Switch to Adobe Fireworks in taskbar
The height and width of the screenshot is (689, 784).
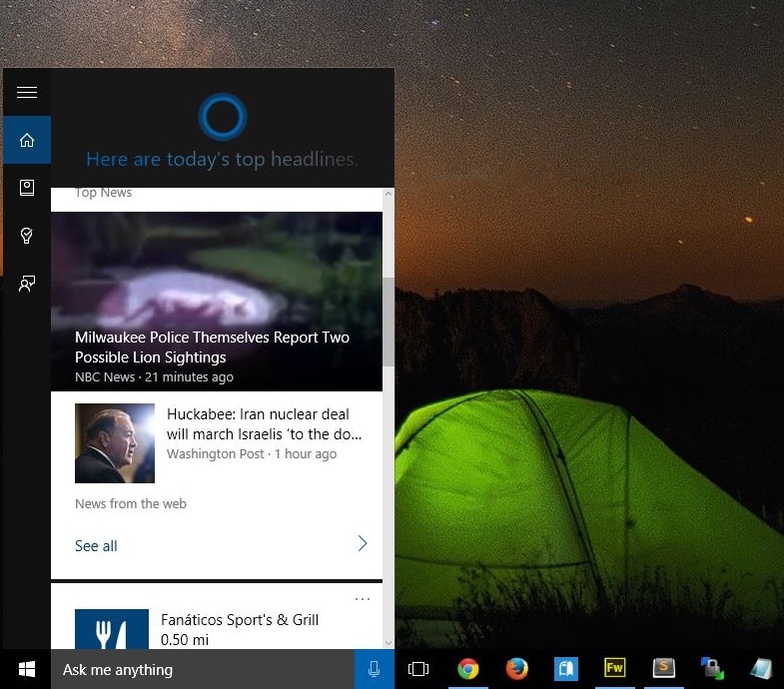point(614,669)
